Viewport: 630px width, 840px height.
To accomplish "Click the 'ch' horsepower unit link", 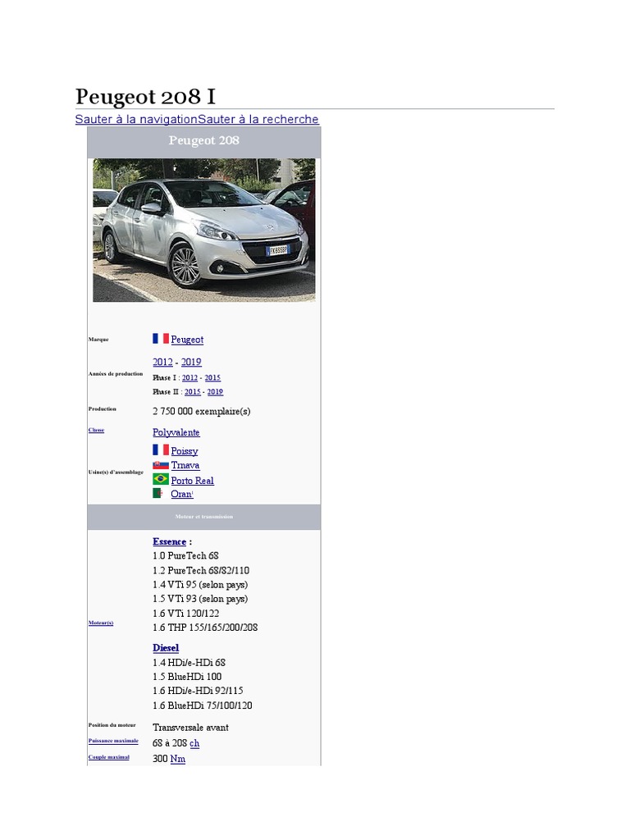I will tap(194, 743).
